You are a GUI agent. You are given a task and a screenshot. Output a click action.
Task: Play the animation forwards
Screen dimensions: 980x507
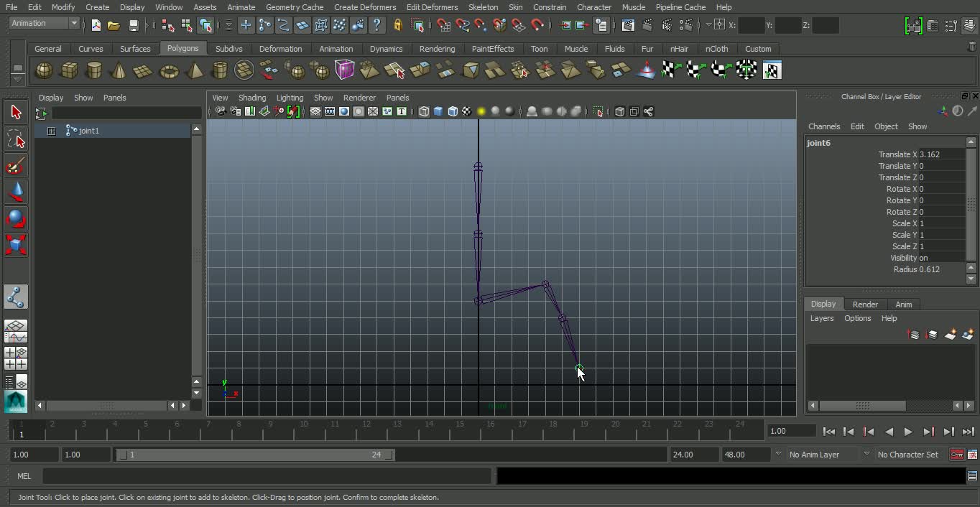908,432
